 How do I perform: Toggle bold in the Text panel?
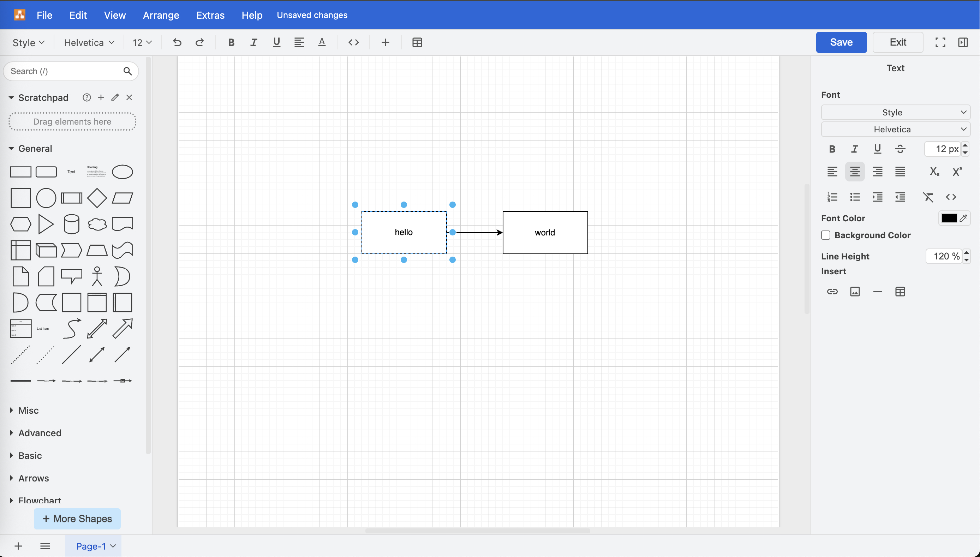tap(832, 149)
